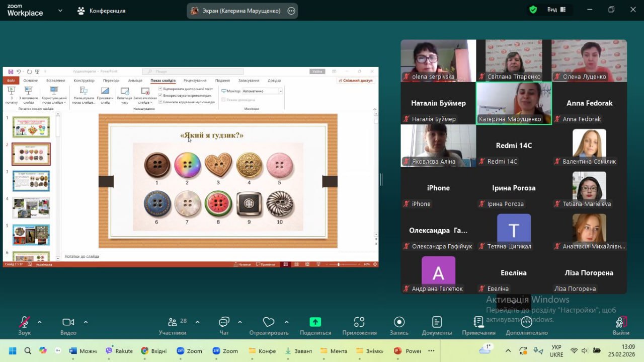Start recording with the Запись icon
This screenshot has height=362, width=644.
pyautogui.click(x=399, y=322)
